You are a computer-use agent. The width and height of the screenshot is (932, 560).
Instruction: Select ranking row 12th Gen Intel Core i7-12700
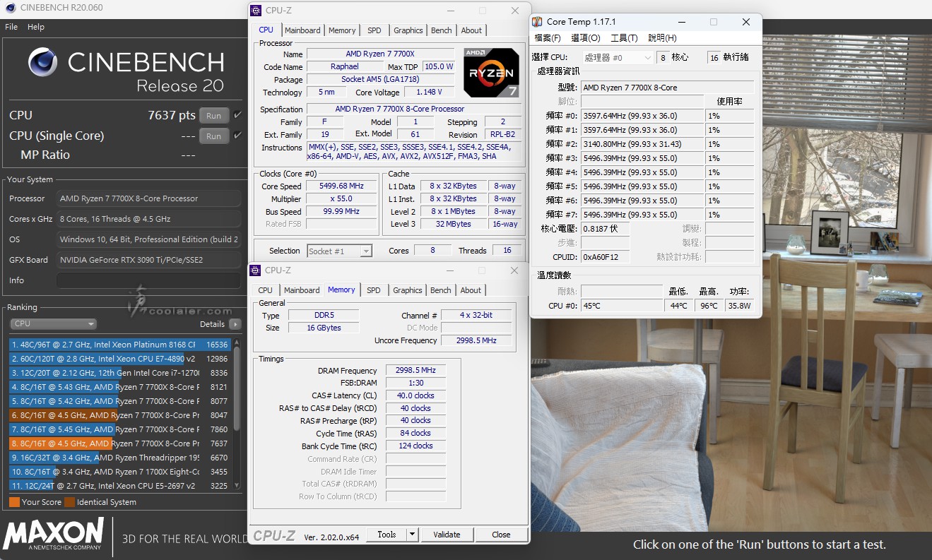120,373
